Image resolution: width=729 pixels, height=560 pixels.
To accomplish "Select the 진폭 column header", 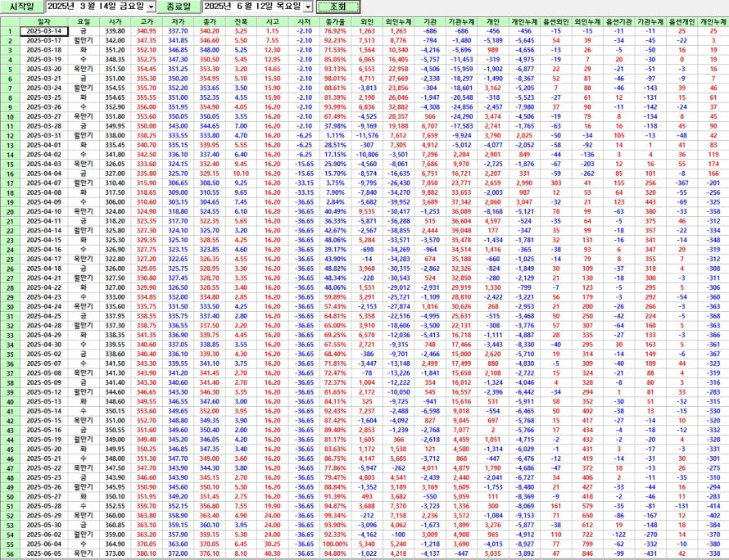I will click(241, 22).
